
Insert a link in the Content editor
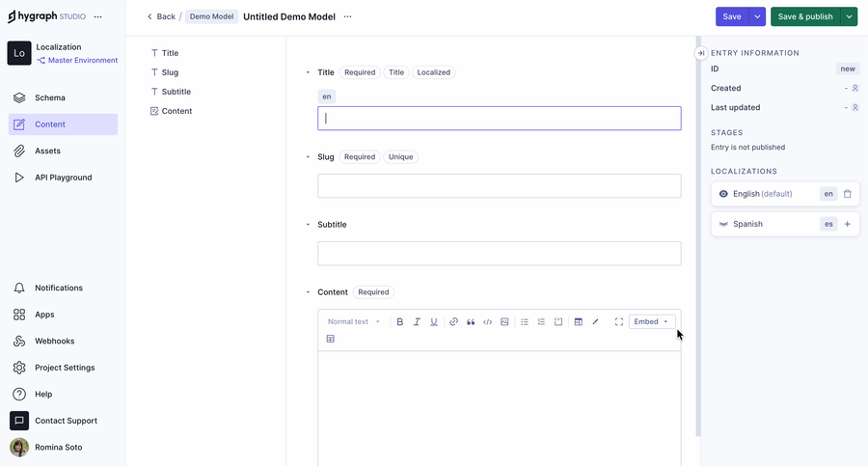pyautogui.click(x=454, y=322)
